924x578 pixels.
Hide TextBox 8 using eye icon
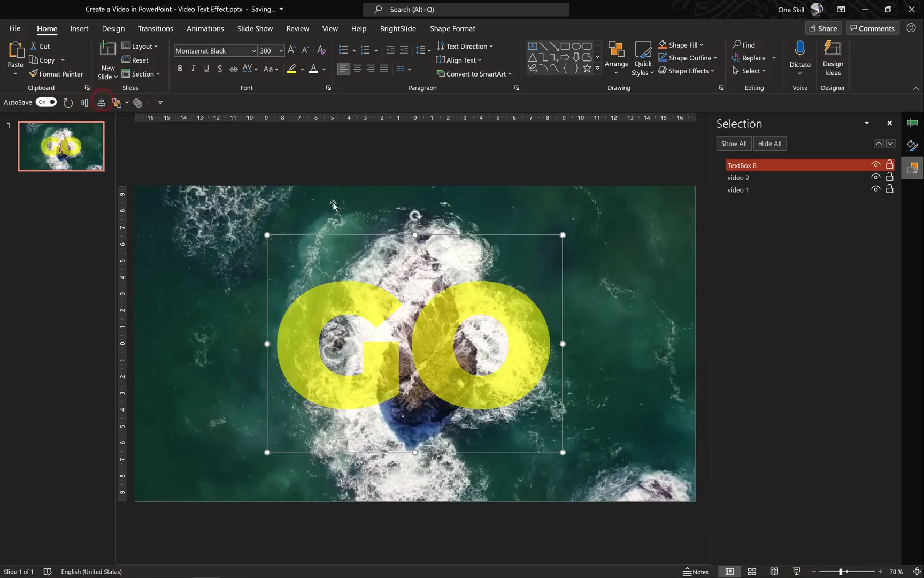coord(875,165)
